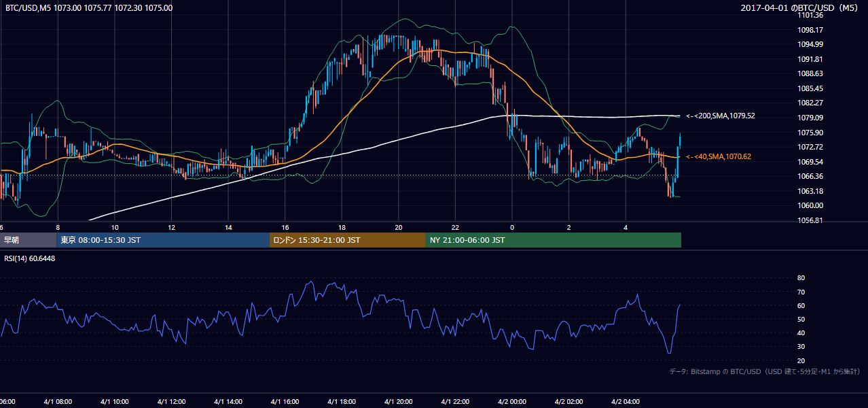The width and height of the screenshot is (868, 408).
Task: Click hour label 14 under the price chart
Action: pos(228,228)
